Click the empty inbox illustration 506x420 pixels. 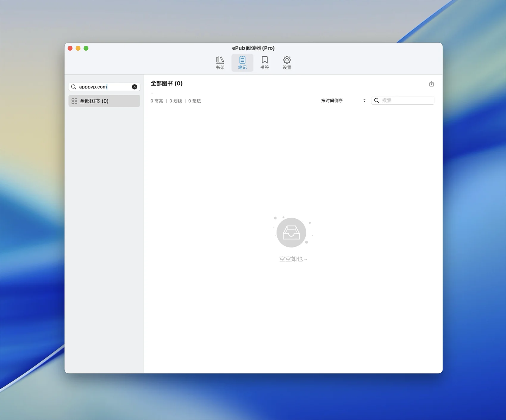click(x=291, y=233)
